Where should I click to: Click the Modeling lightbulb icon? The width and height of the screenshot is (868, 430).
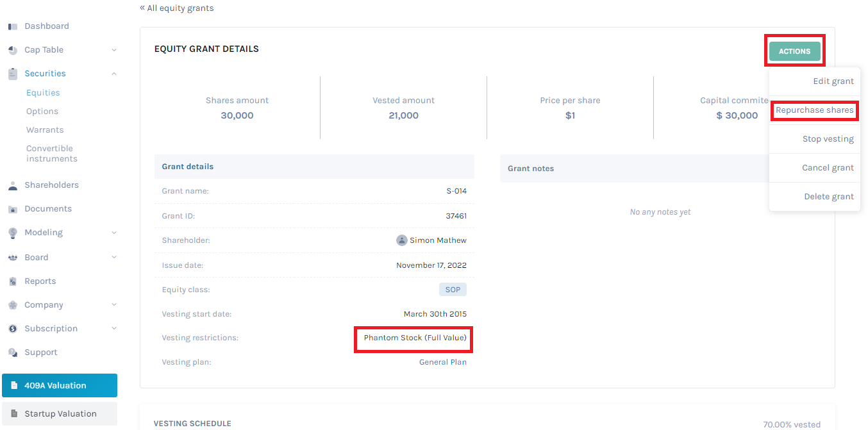[13, 233]
